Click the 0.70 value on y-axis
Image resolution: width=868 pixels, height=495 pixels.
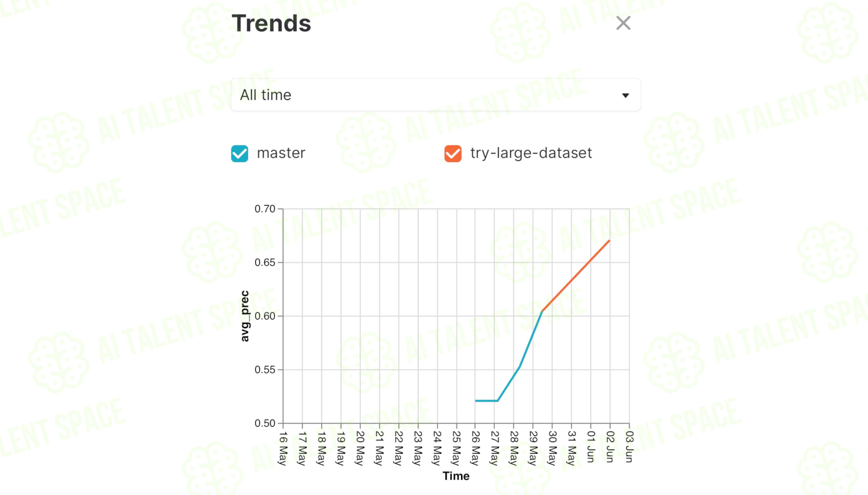tap(265, 209)
